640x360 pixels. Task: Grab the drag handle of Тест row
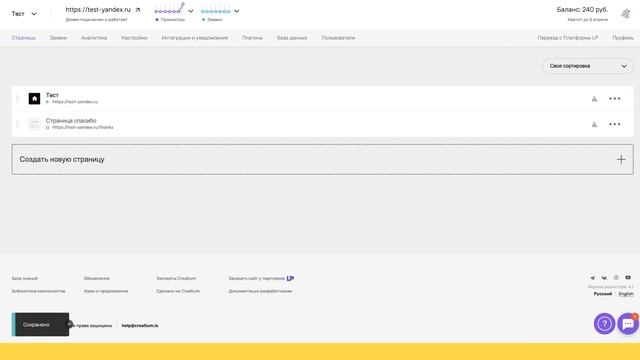tap(18, 98)
